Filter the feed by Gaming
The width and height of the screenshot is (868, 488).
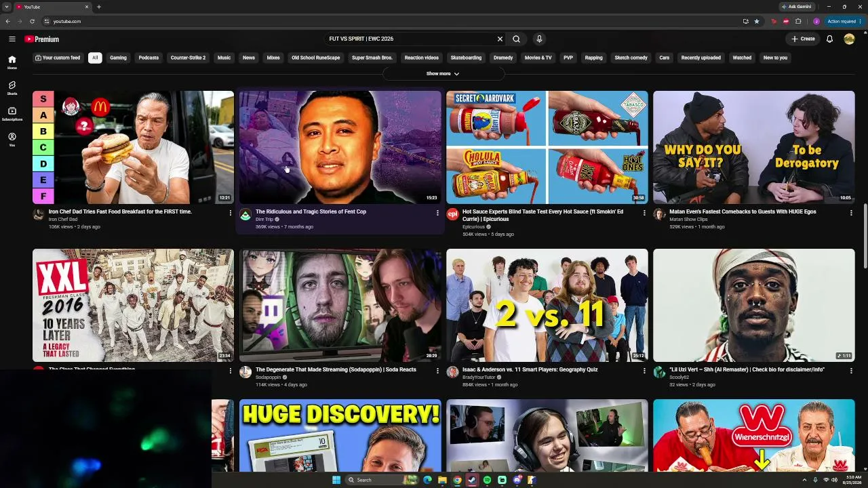[119, 58]
